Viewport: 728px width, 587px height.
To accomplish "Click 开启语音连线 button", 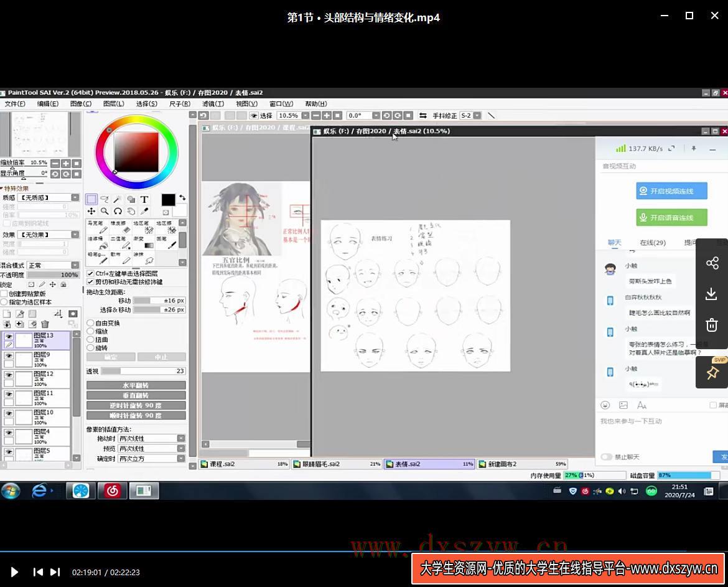I will click(x=671, y=217).
